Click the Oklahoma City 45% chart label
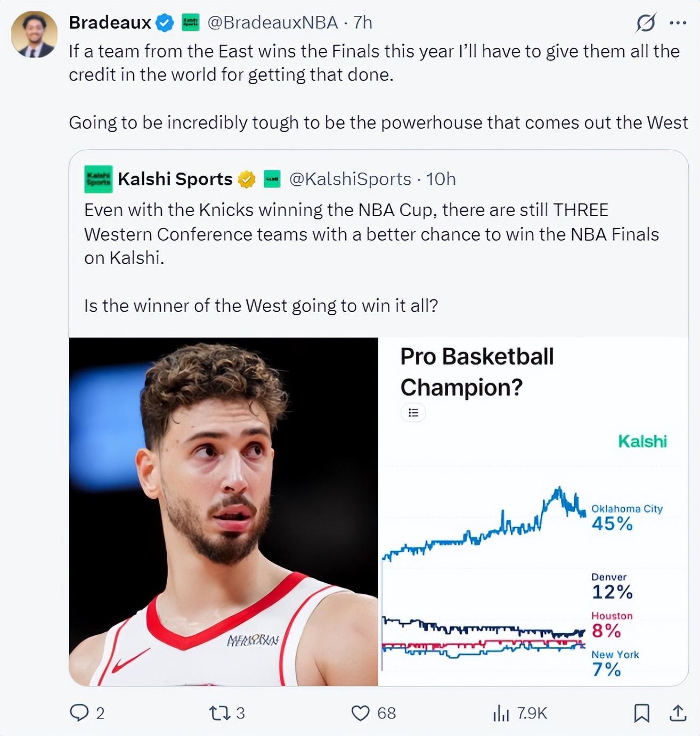Image resolution: width=700 pixels, height=736 pixels. (x=626, y=517)
